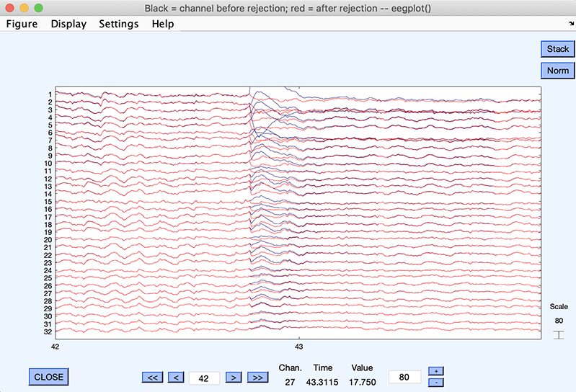Image resolution: width=576 pixels, height=392 pixels.
Task: Click the toolbar arrow at menu bar right
Action: (x=570, y=24)
